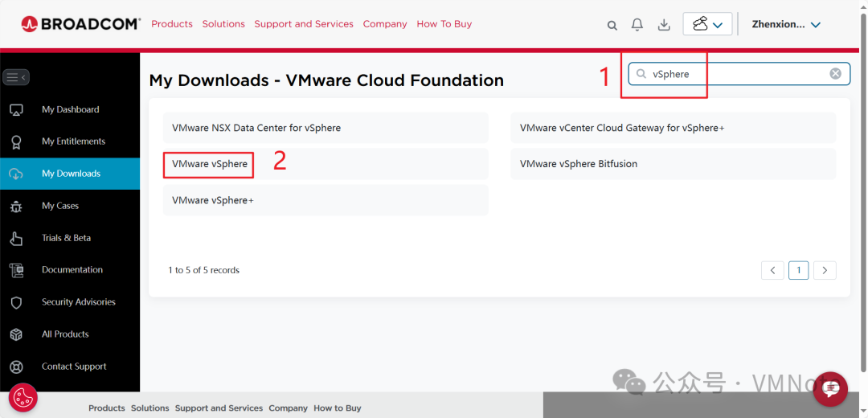
Task: Focus the vSphere search input field
Action: (x=739, y=74)
